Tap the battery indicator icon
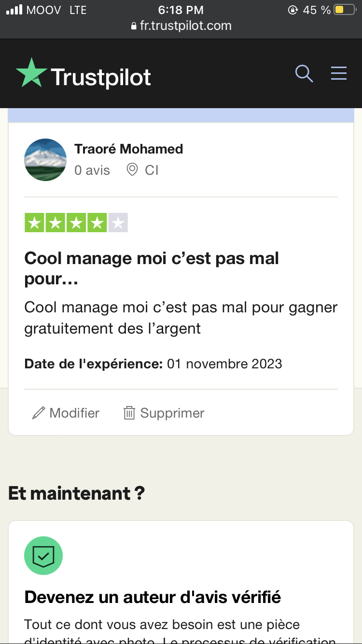 (x=345, y=10)
